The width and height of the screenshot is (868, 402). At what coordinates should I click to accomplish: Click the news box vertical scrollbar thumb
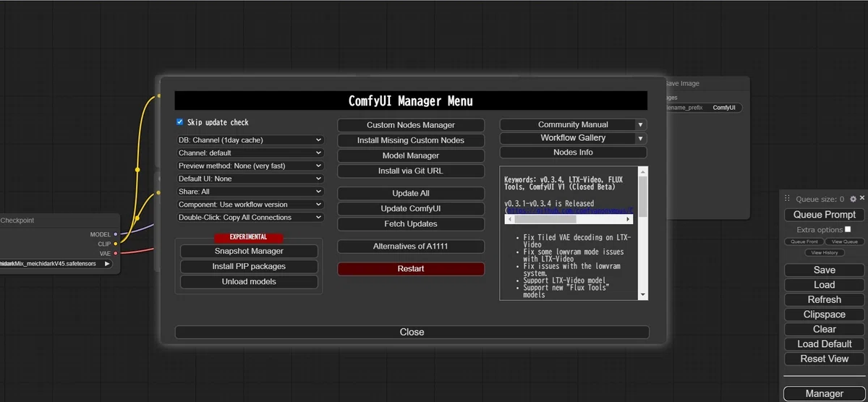[643, 197]
